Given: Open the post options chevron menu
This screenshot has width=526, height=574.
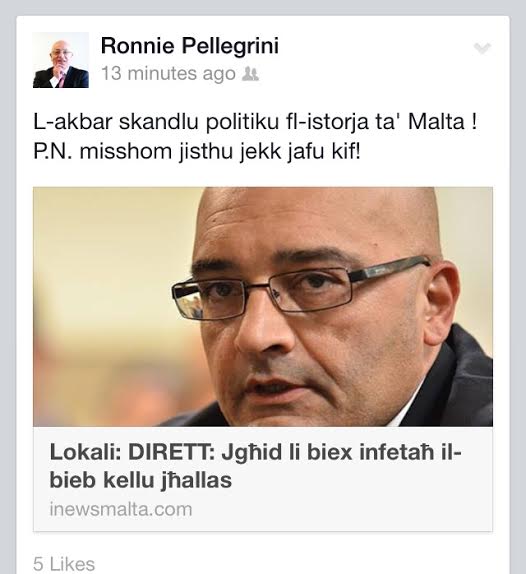Looking at the screenshot, I should [x=482, y=48].
